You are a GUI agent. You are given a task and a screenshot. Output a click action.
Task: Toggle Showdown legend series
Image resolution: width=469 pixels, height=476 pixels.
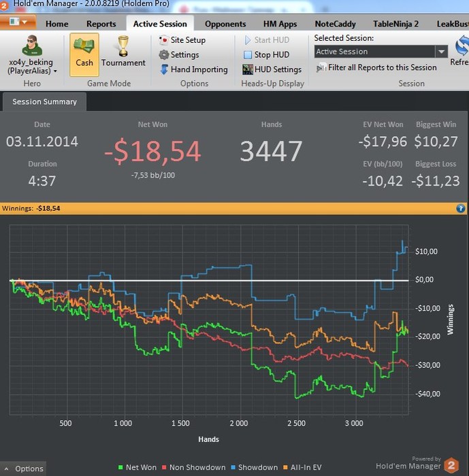254,467
